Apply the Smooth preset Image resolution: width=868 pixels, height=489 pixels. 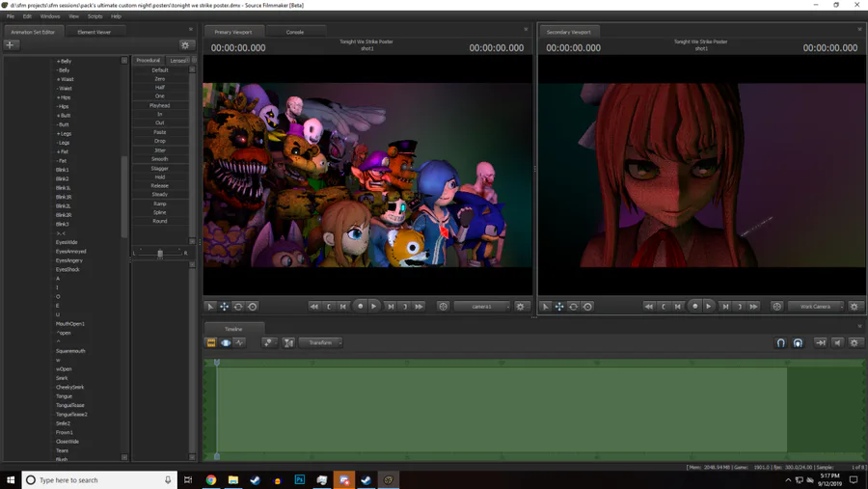[160, 159]
